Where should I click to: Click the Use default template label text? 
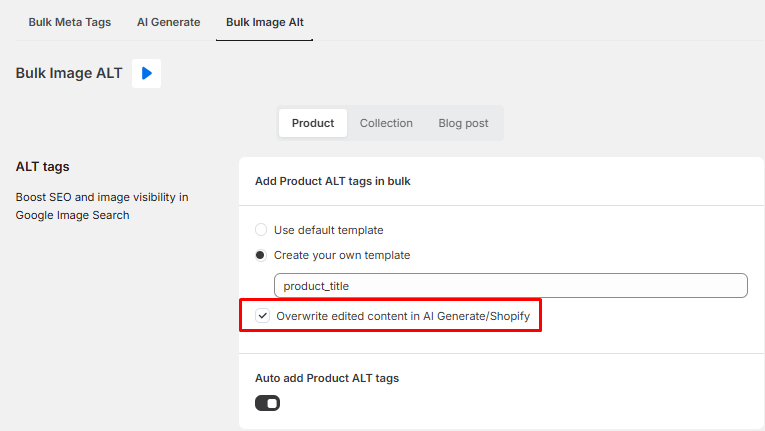point(328,230)
